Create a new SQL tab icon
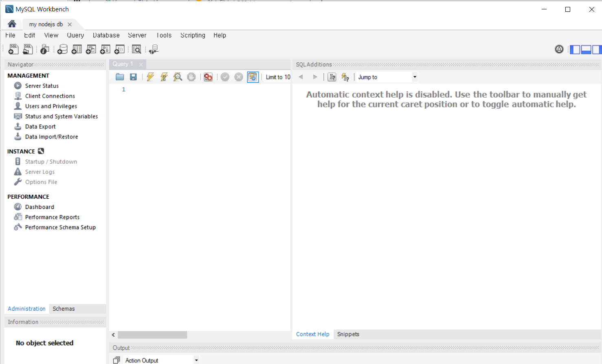The image size is (602, 364). pos(13,49)
